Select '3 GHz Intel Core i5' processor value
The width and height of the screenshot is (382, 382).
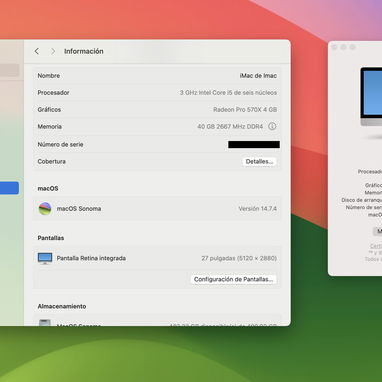(x=228, y=93)
